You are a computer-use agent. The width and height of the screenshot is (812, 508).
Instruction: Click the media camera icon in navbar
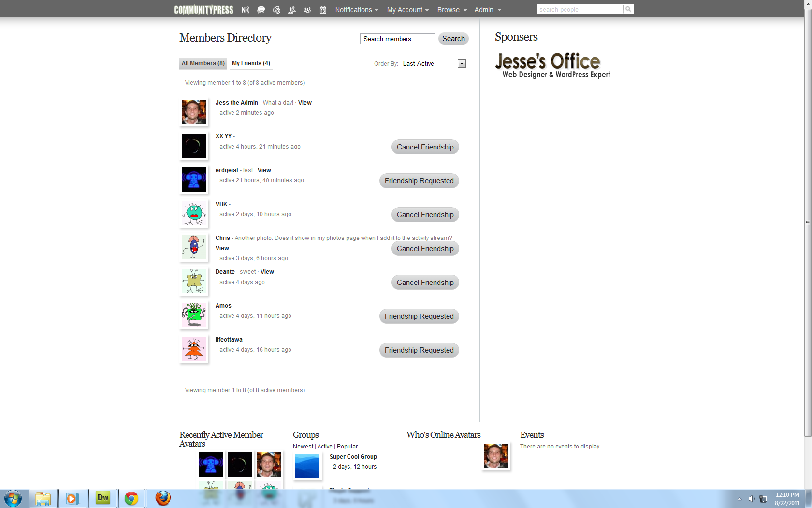pyautogui.click(x=276, y=10)
